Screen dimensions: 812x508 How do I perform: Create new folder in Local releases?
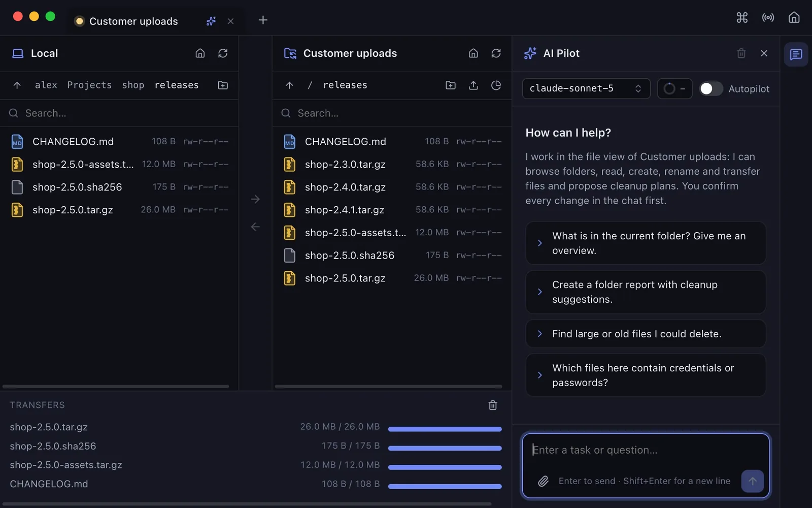(x=223, y=85)
